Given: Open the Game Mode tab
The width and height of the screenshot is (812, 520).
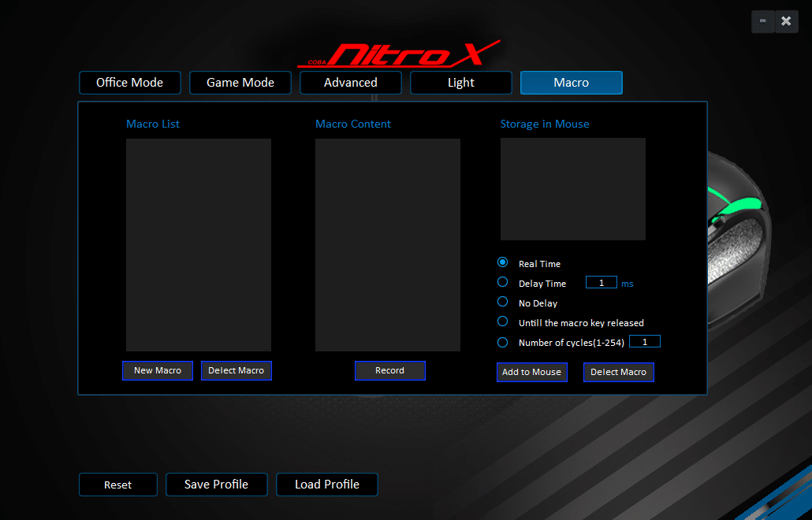Looking at the screenshot, I should (240, 83).
